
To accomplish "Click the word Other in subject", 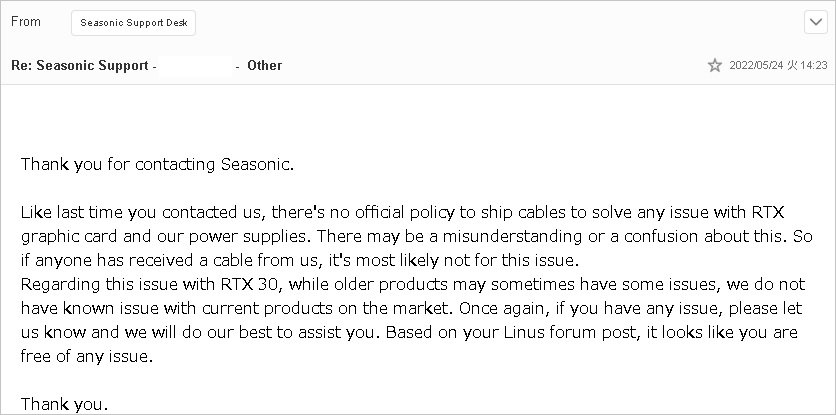I will pyautogui.click(x=264, y=66).
